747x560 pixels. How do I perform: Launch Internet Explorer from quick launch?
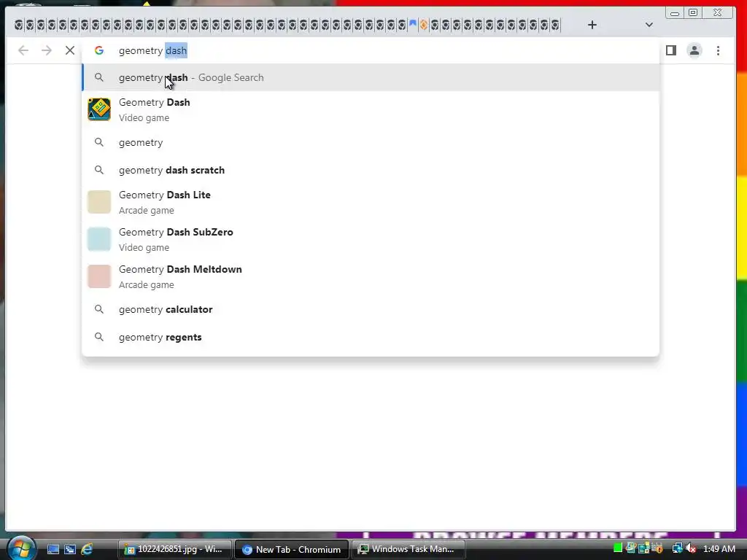(x=87, y=549)
